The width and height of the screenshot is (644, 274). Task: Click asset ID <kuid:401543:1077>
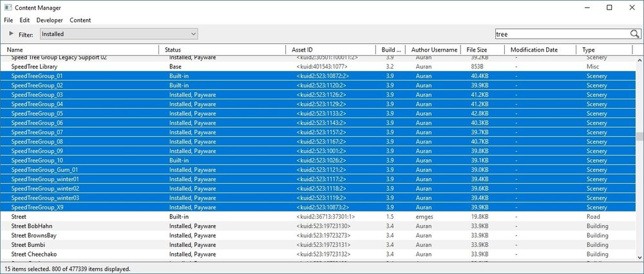(322, 66)
